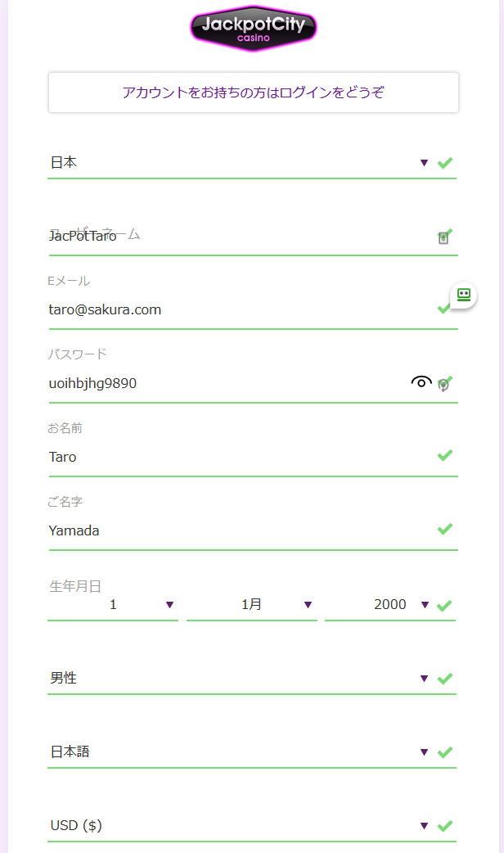Click the green checkmark beside USD ($)

point(445,826)
